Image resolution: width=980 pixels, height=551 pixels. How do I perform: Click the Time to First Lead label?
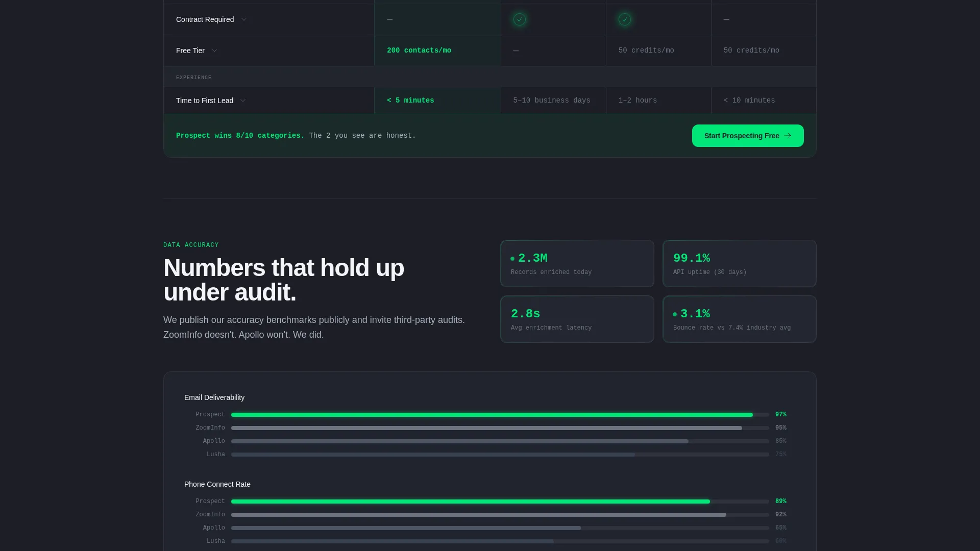click(205, 101)
